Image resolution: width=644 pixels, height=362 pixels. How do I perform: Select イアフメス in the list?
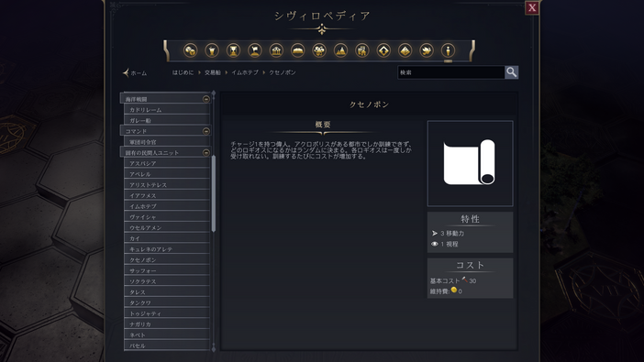(167, 195)
